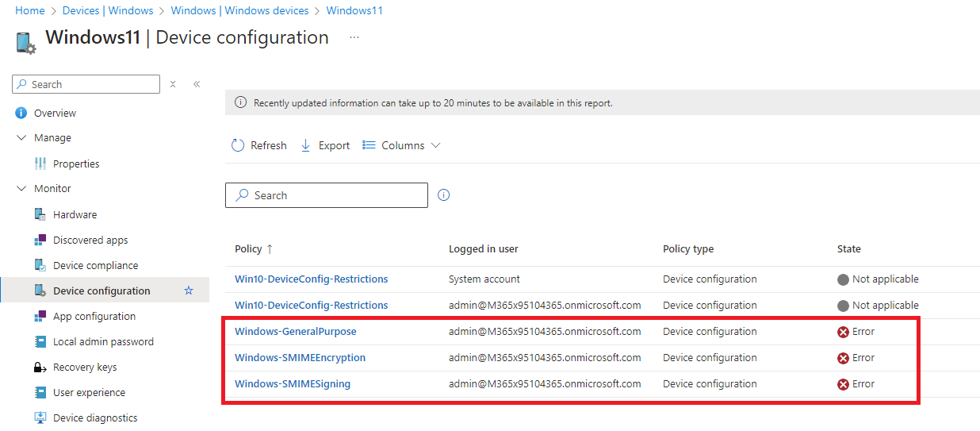Go to Windows | Windows devices breadcrumb

(x=239, y=10)
